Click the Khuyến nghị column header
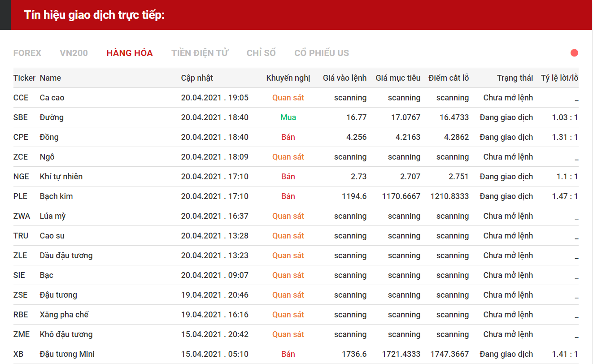This screenshot has height=364, width=593. (288, 78)
